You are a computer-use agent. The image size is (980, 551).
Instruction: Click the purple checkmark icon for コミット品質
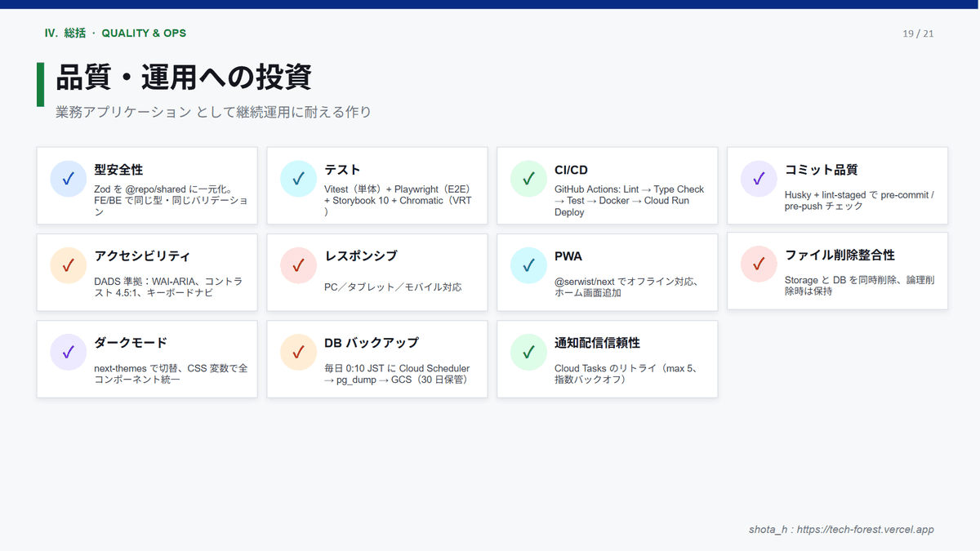(759, 178)
